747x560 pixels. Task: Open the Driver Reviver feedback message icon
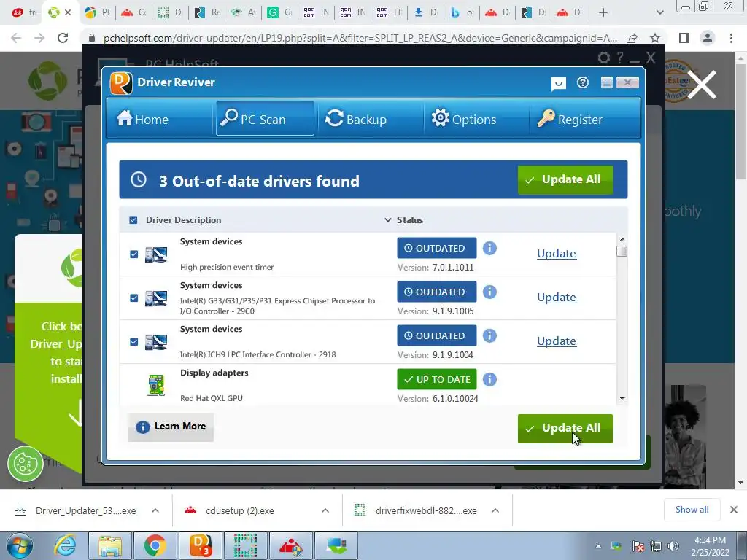[558, 84]
